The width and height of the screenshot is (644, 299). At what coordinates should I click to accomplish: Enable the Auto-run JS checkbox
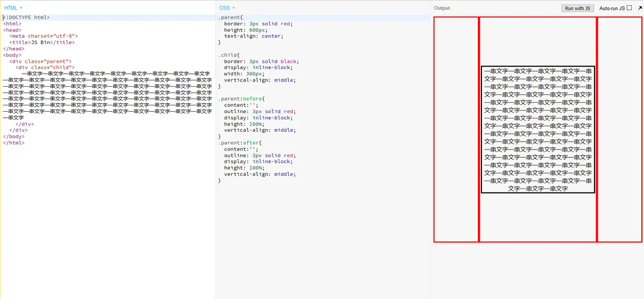click(x=628, y=7)
